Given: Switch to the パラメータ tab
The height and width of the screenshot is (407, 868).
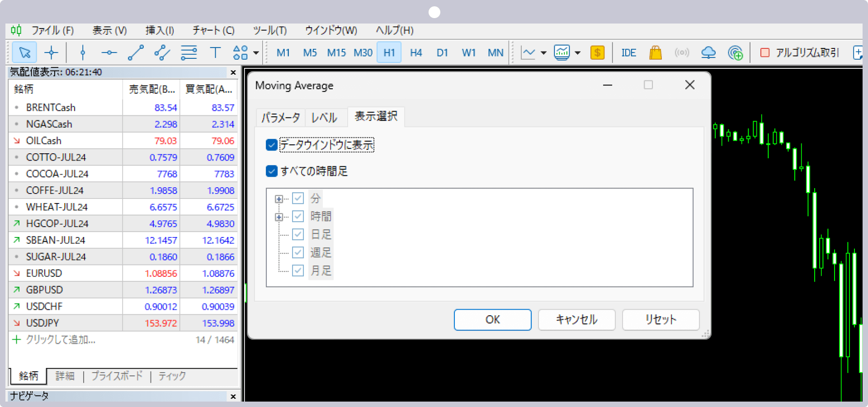Looking at the screenshot, I should coord(281,118).
